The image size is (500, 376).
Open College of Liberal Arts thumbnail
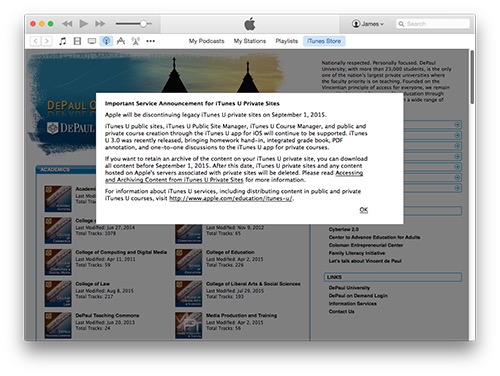click(189, 294)
